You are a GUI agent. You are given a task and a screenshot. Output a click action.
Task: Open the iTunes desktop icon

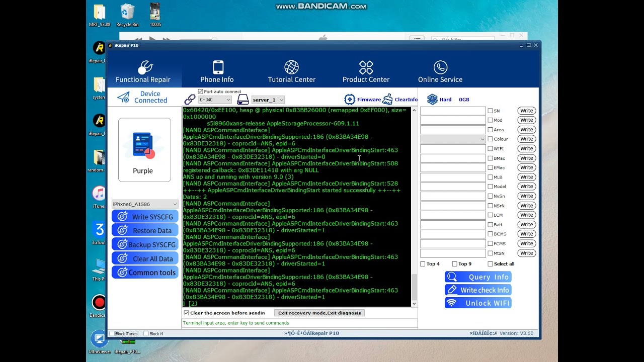click(x=99, y=197)
